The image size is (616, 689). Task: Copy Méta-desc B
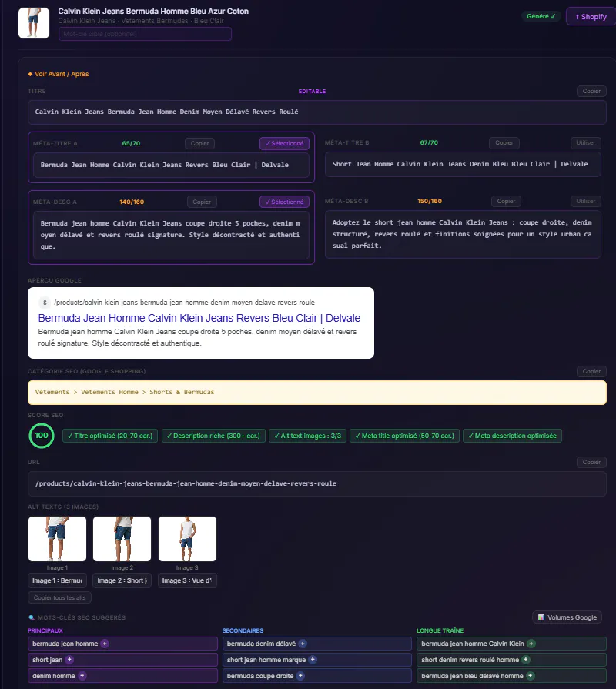[506, 201]
